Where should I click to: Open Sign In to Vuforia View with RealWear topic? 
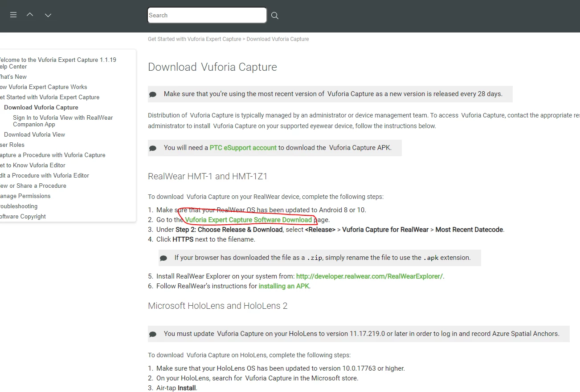click(x=63, y=121)
